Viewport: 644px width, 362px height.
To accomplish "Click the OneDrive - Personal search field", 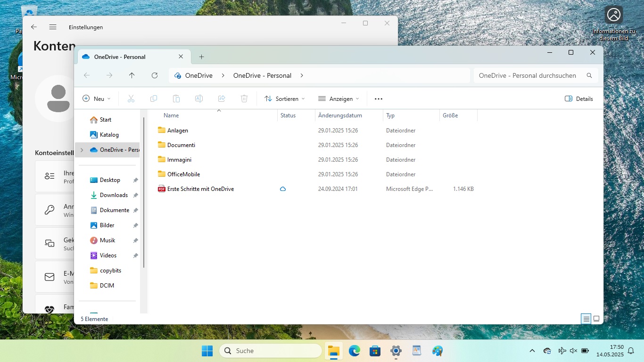I will [x=527, y=75].
